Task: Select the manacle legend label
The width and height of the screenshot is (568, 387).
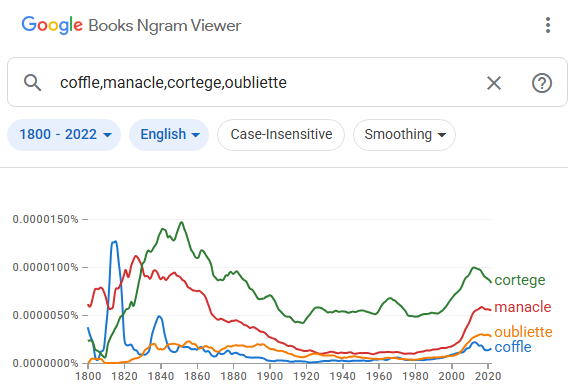Action: click(x=523, y=307)
